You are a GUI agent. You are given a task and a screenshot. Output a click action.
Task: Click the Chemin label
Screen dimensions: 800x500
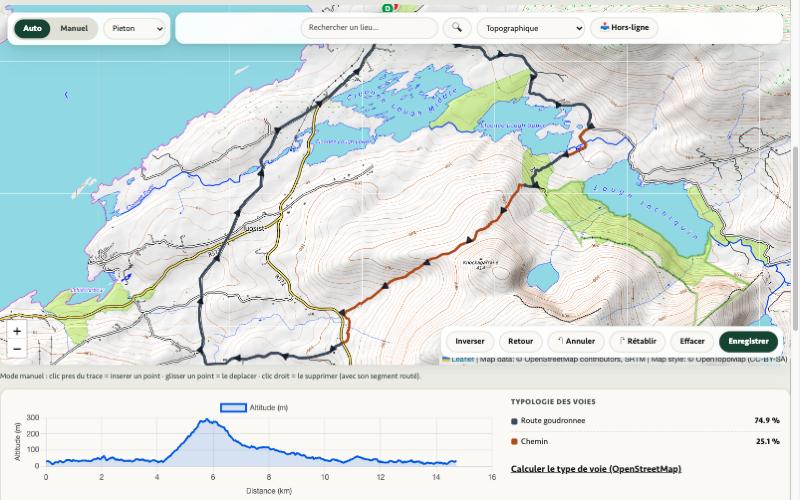tap(534, 441)
